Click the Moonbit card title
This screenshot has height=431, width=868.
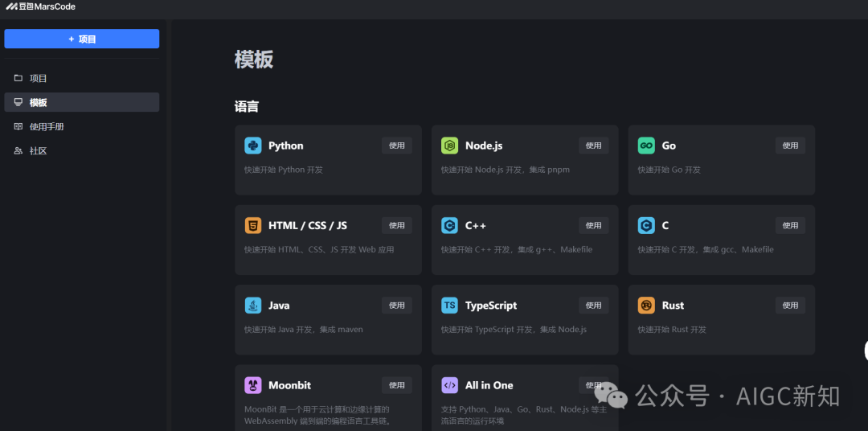pyautogui.click(x=289, y=385)
